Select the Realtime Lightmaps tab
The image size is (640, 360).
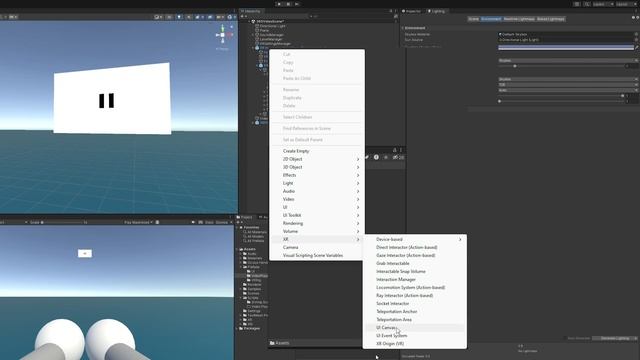pos(519,19)
